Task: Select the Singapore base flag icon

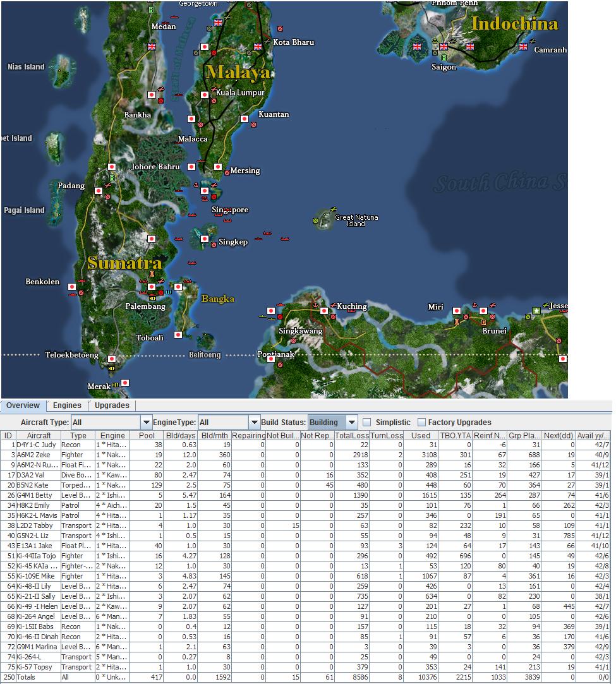Action: tap(205, 191)
